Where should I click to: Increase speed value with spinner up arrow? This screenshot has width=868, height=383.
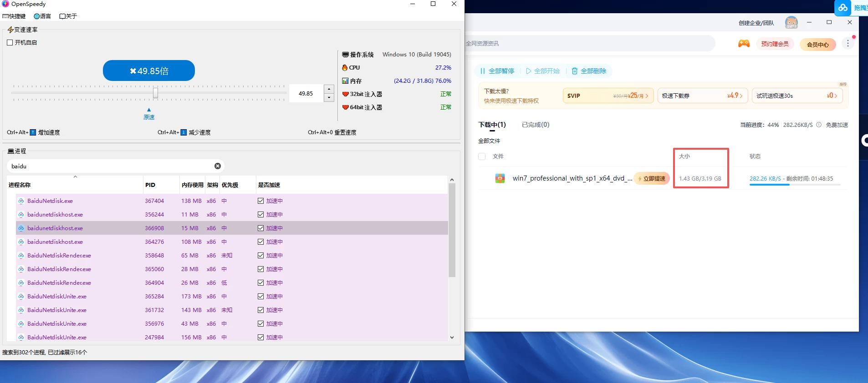[329, 89]
